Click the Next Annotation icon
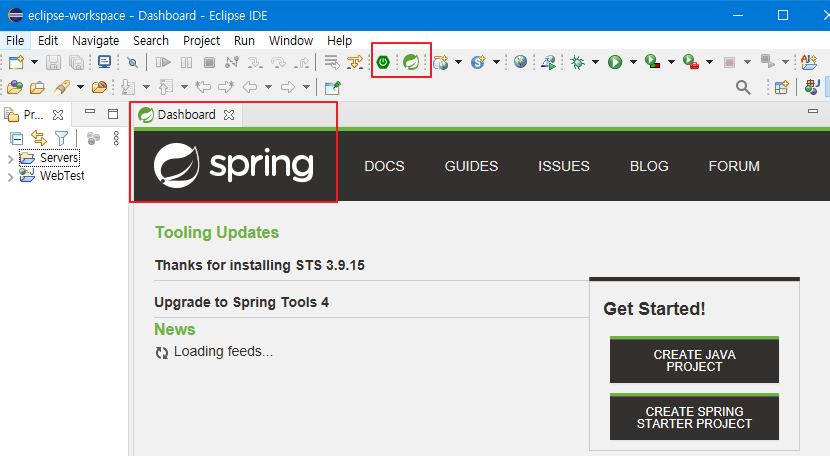Viewport: 830px width, 456px height. click(128, 87)
